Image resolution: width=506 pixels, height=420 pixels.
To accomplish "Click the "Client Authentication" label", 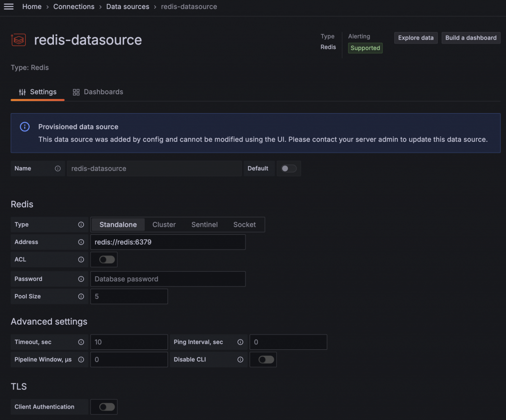I will (44, 407).
